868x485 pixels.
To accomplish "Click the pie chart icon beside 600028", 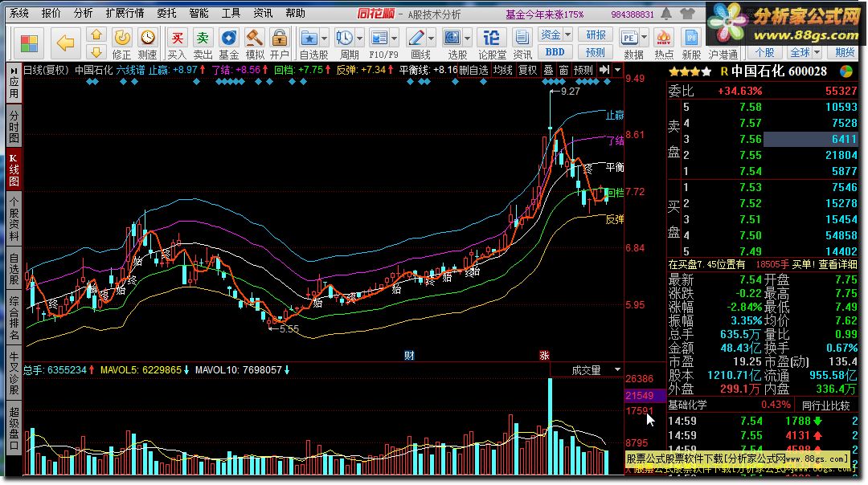I will (x=845, y=71).
